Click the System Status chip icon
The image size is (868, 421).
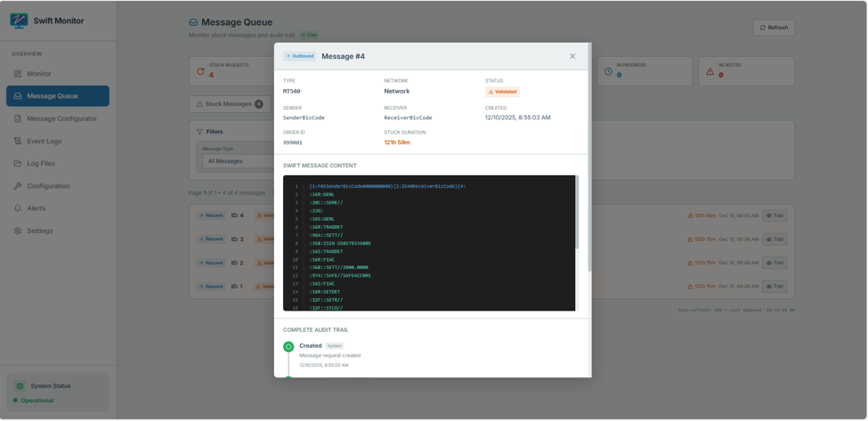20,386
